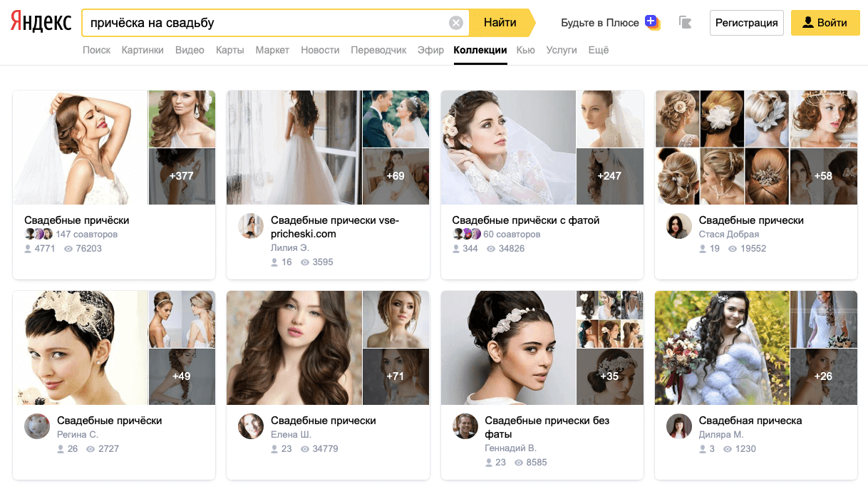Open the +71 more photos thumbnail

click(x=396, y=376)
